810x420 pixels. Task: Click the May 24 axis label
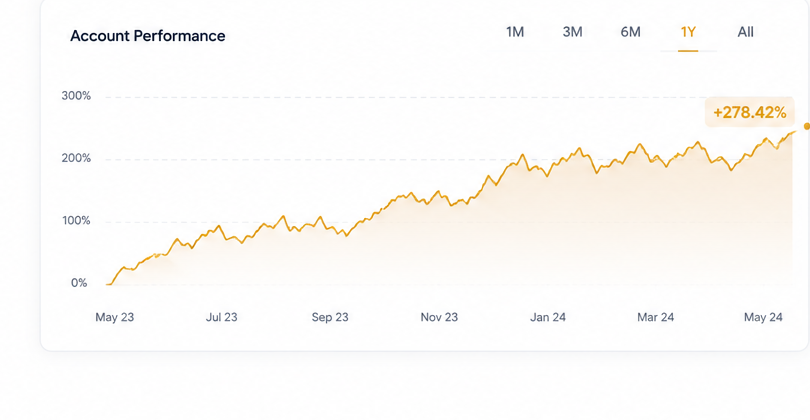(764, 317)
